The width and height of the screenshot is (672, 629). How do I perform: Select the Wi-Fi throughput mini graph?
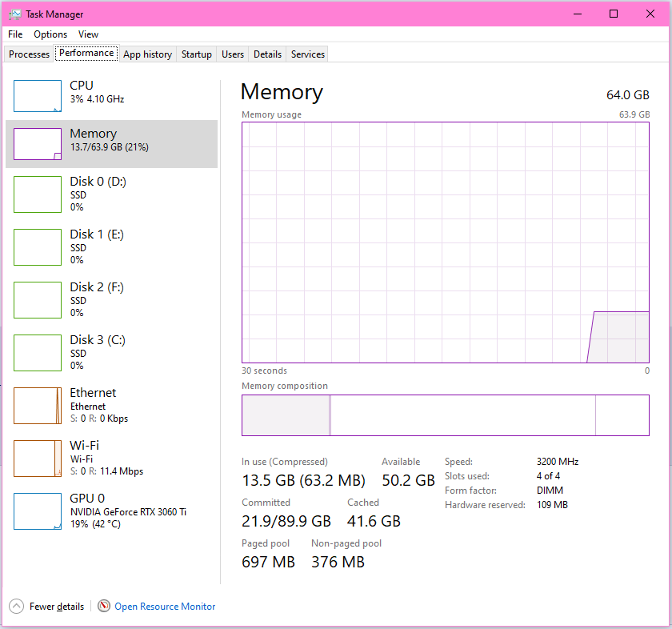tap(38, 459)
